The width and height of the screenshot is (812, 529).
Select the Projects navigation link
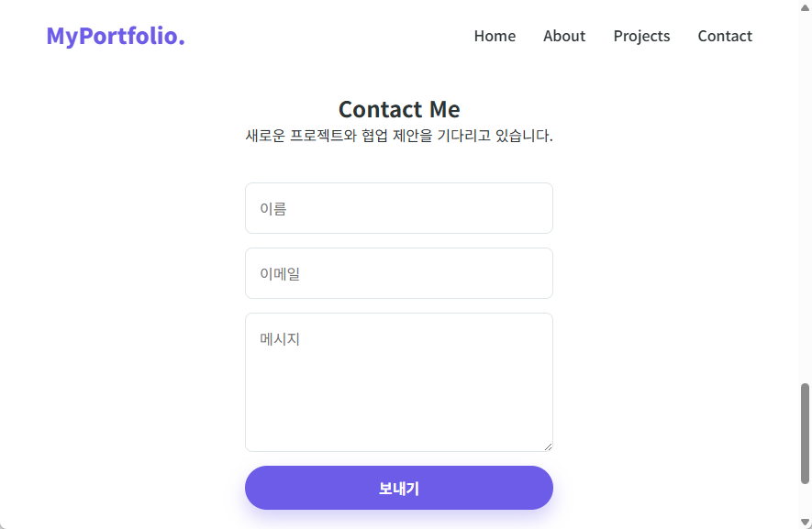tap(641, 36)
